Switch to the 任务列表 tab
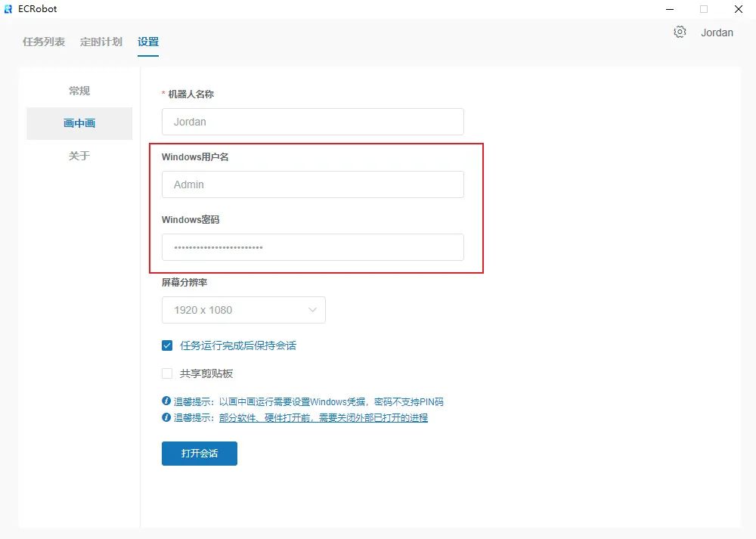The height and width of the screenshot is (539, 756). point(44,42)
